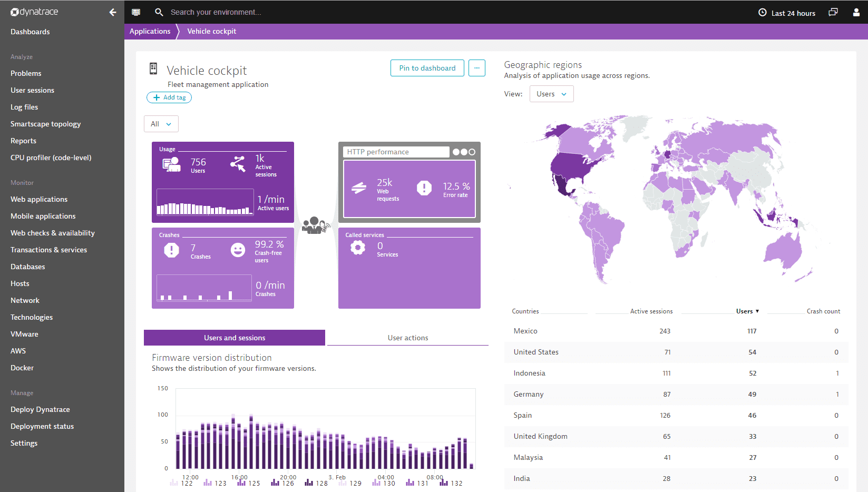Screen dimensions: 868x492
Task: Click firmware version 125 legend icon
Action: [x=241, y=483]
